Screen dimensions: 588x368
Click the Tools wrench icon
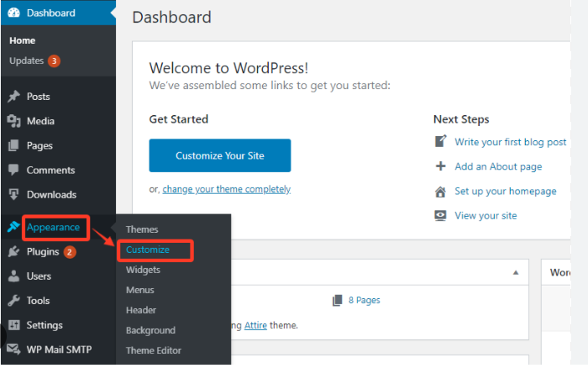click(x=13, y=300)
